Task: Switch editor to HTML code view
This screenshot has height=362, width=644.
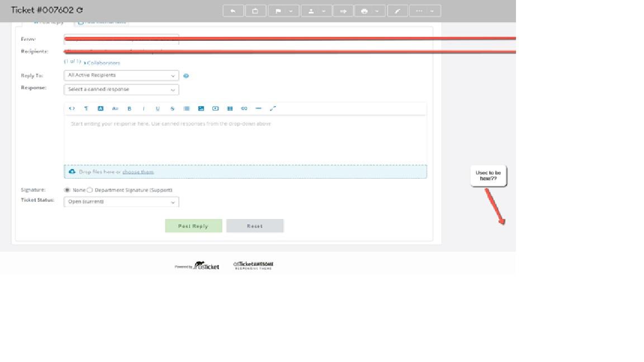Action: point(72,108)
